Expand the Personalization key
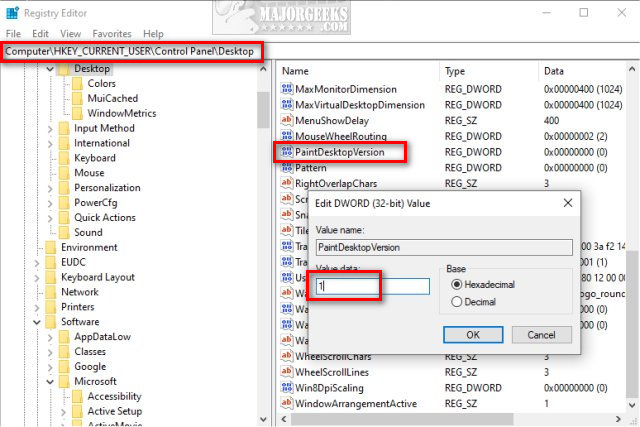Screen dimensions: 640x427 (x=51, y=187)
